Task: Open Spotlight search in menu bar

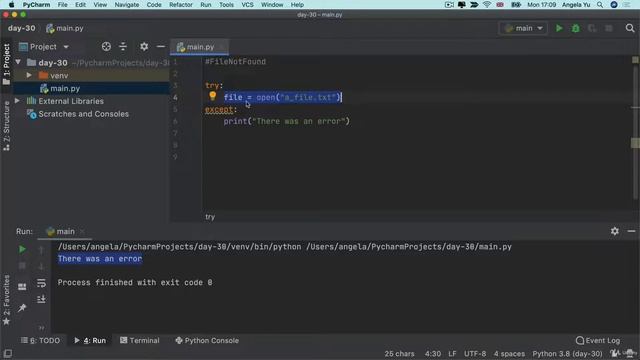Action: coord(600,5)
